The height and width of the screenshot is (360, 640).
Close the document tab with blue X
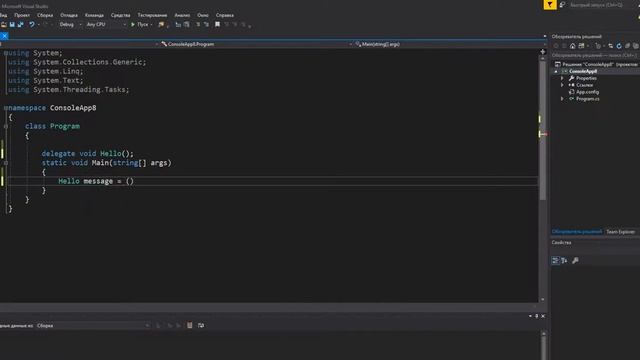4,36
